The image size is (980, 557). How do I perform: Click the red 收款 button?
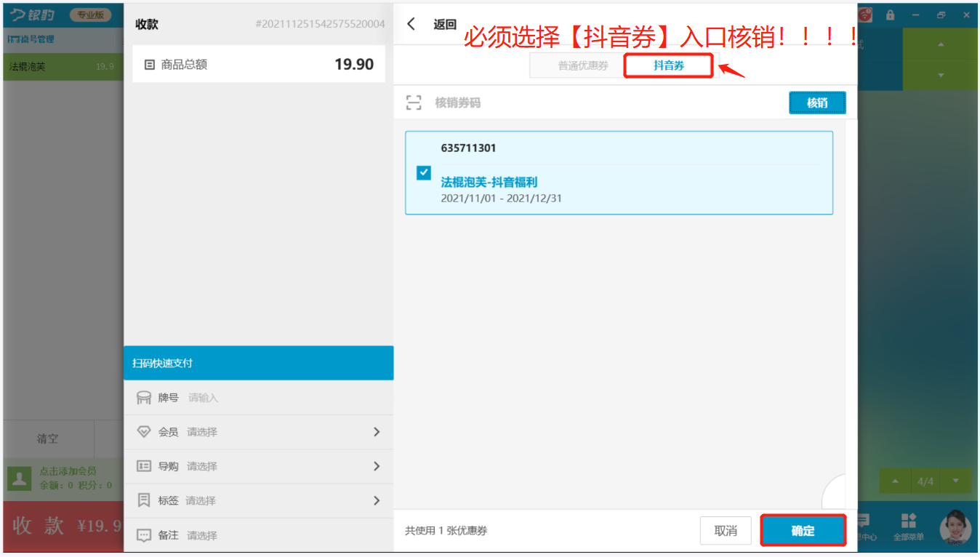(63, 526)
